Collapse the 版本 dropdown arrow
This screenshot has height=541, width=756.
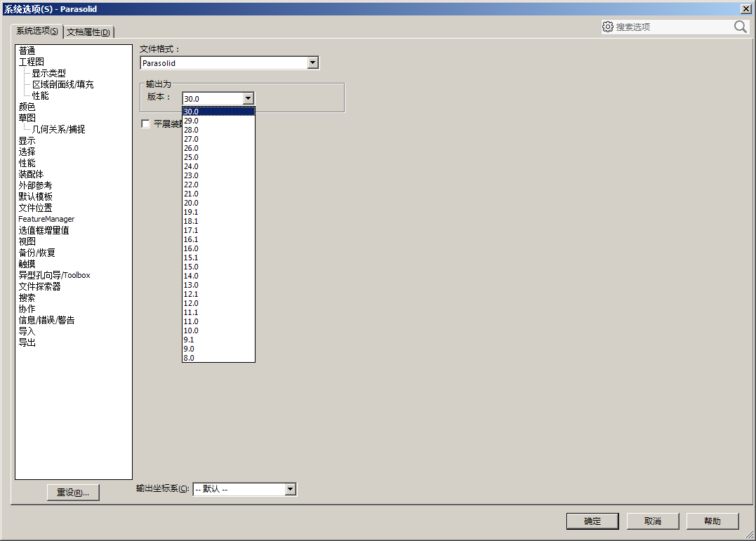[x=248, y=98]
